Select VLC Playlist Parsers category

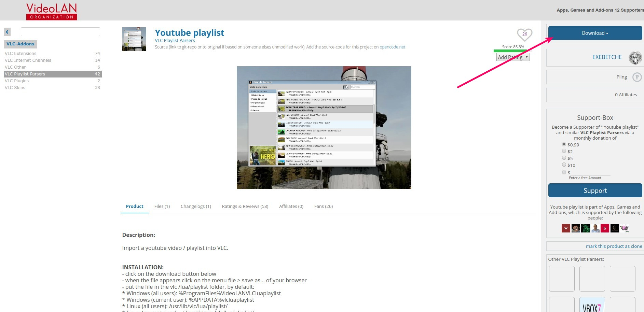[x=53, y=74]
